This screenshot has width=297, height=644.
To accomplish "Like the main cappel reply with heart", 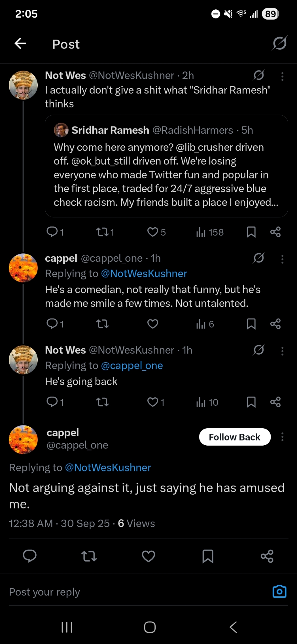I will (148, 556).
